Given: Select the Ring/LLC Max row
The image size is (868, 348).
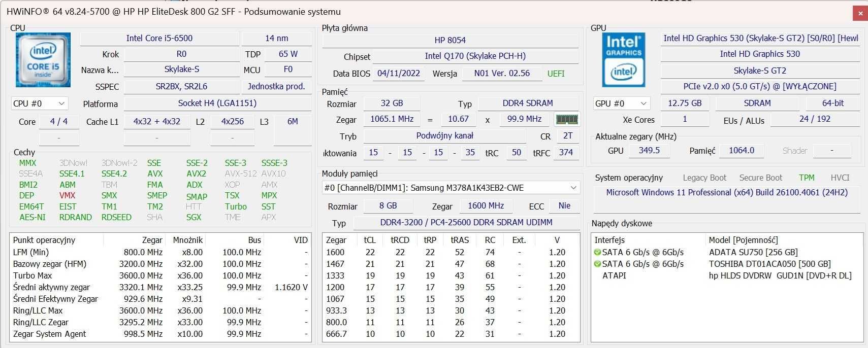Looking at the screenshot, I should 160,310.
